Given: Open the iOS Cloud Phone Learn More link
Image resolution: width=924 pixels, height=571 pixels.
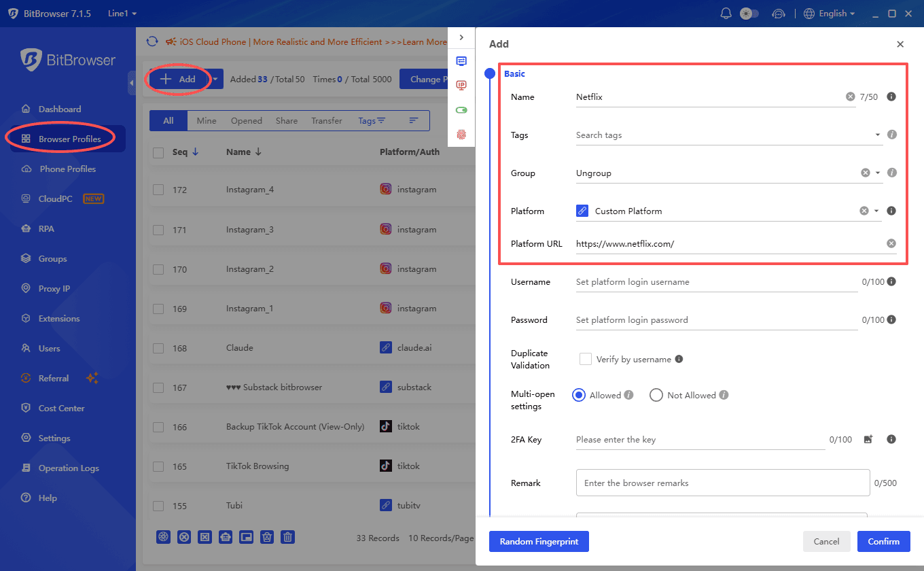Looking at the screenshot, I should point(425,41).
